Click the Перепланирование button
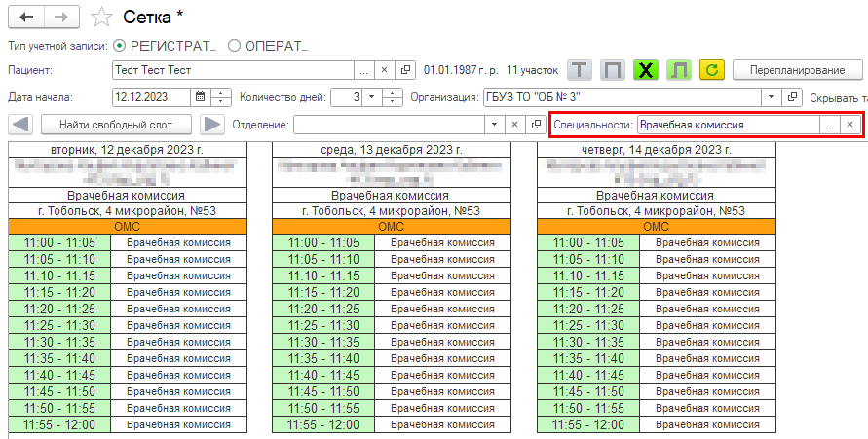The height and width of the screenshot is (439, 868). [x=797, y=70]
